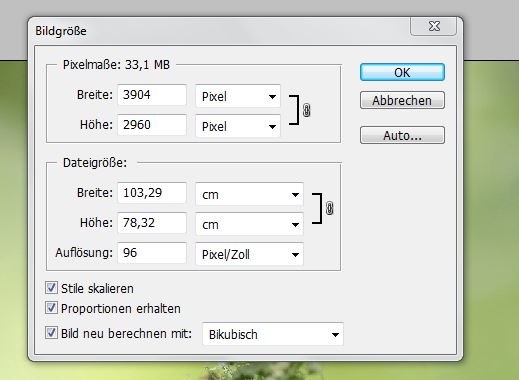Click the document width field 103,29

(x=152, y=193)
